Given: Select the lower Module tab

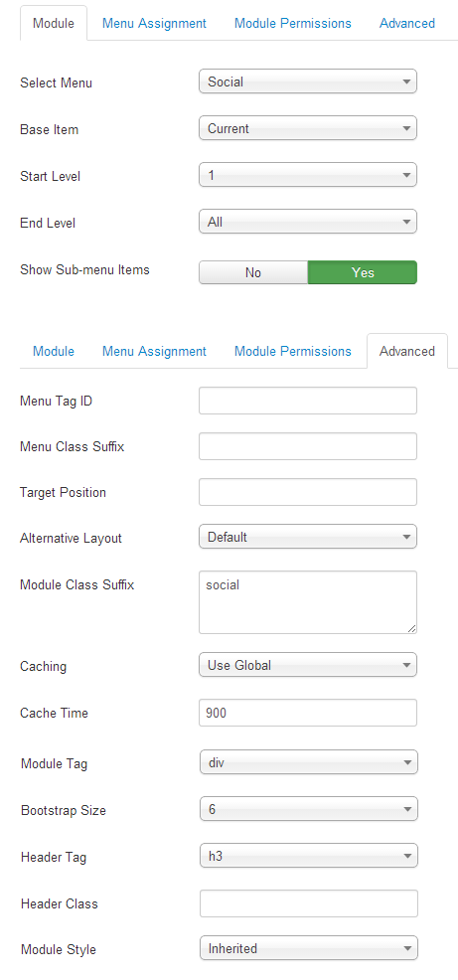Looking at the screenshot, I should tap(54, 351).
